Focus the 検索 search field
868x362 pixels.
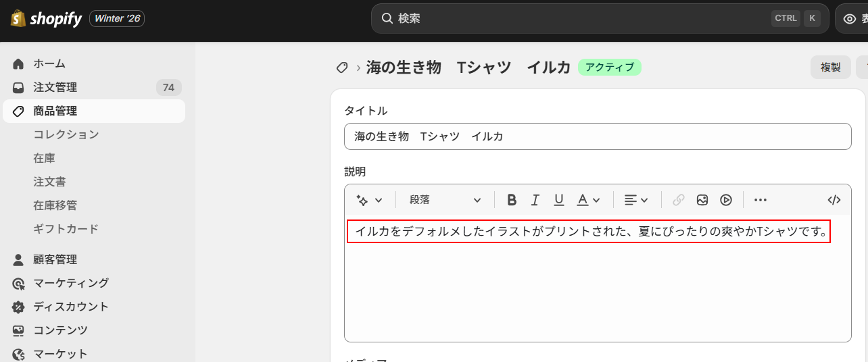600,18
